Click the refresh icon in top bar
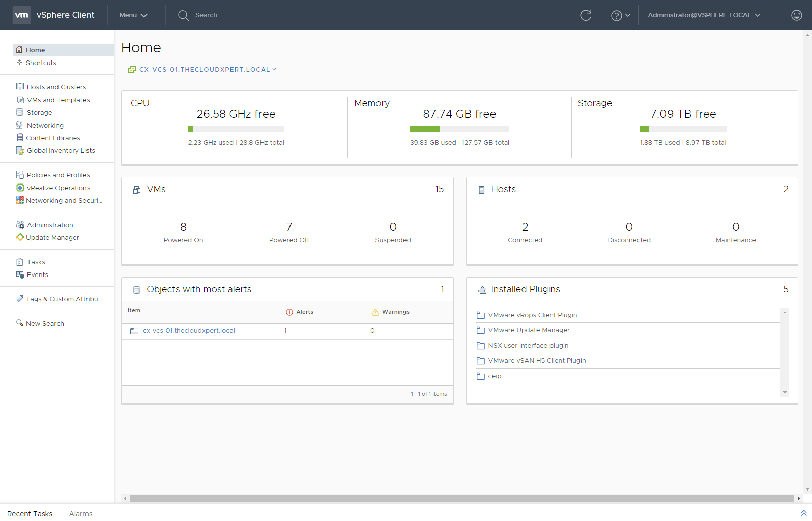The image size is (812, 521). (586, 15)
